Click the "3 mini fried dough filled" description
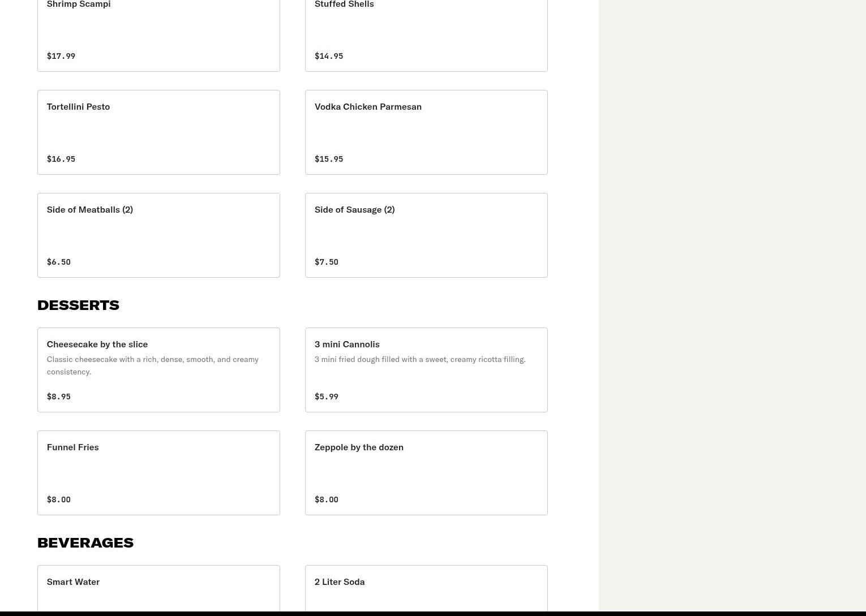Viewport: 866px width, 616px height. [x=420, y=359]
